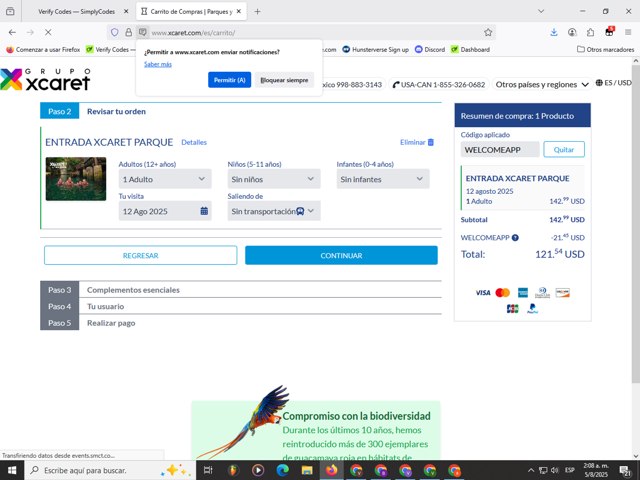Open the Adultos quantity dropdown

pyautogui.click(x=165, y=179)
